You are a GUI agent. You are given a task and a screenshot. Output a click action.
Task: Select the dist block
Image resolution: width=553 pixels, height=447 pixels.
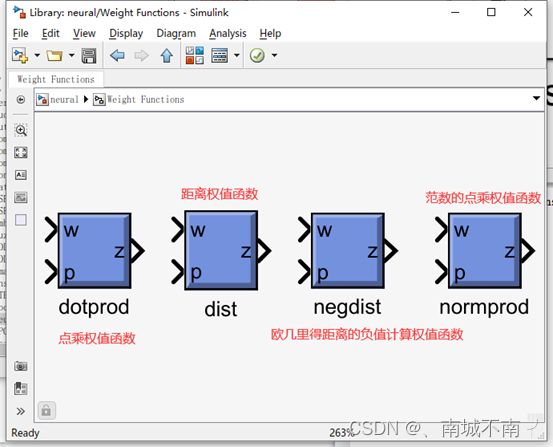point(221,250)
